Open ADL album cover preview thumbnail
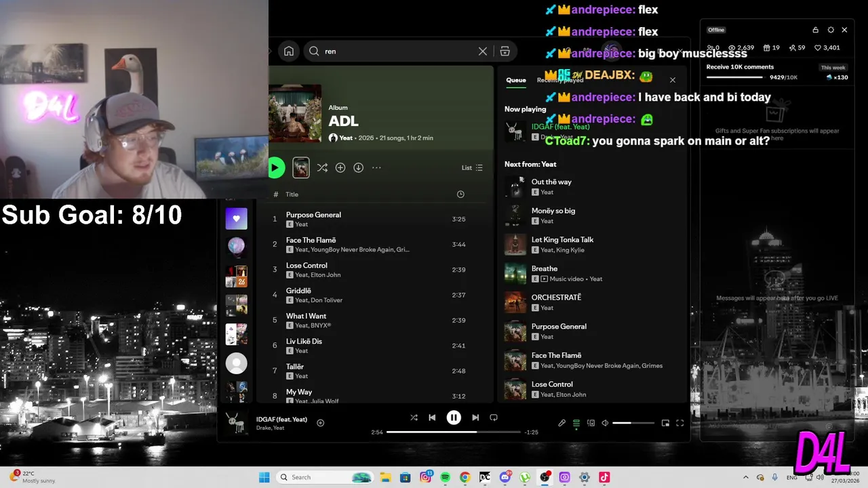 click(x=301, y=167)
